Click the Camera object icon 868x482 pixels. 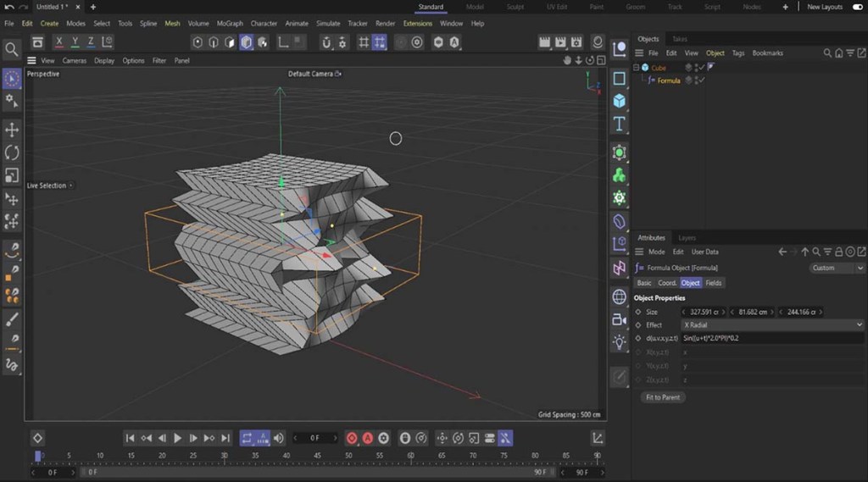point(620,319)
